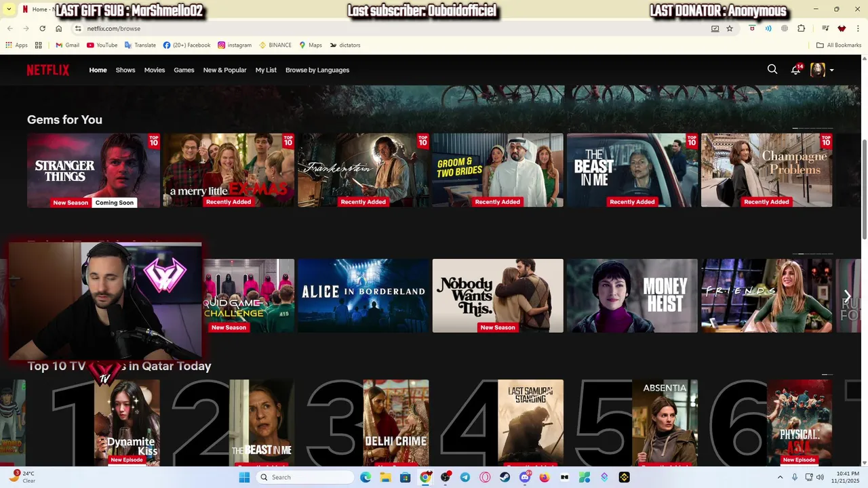The width and height of the screenshot is (868, 488).
Task: Open My List
Action: (x=266, y=70)
